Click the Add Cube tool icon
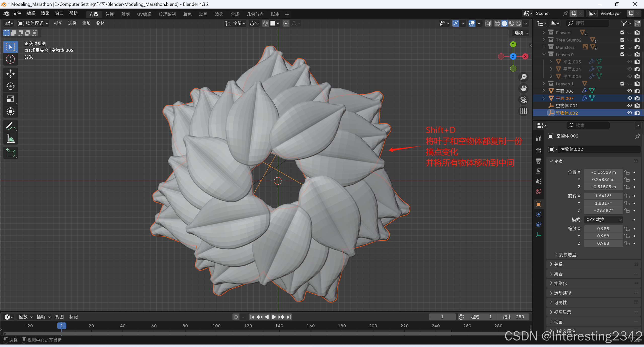The image size is (644, 347). [x=10, y=153]
